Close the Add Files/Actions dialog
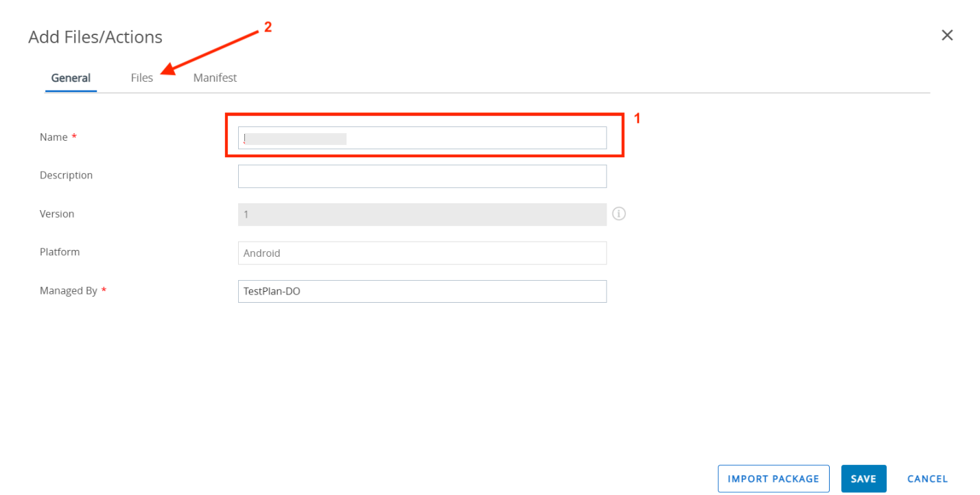Screen dimensions: 980x495 947,36
